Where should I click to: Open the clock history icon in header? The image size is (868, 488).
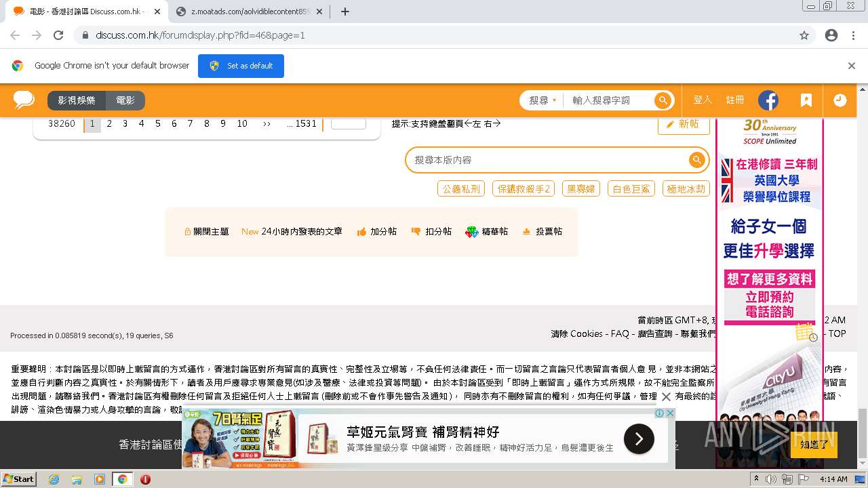pos(840,100)
